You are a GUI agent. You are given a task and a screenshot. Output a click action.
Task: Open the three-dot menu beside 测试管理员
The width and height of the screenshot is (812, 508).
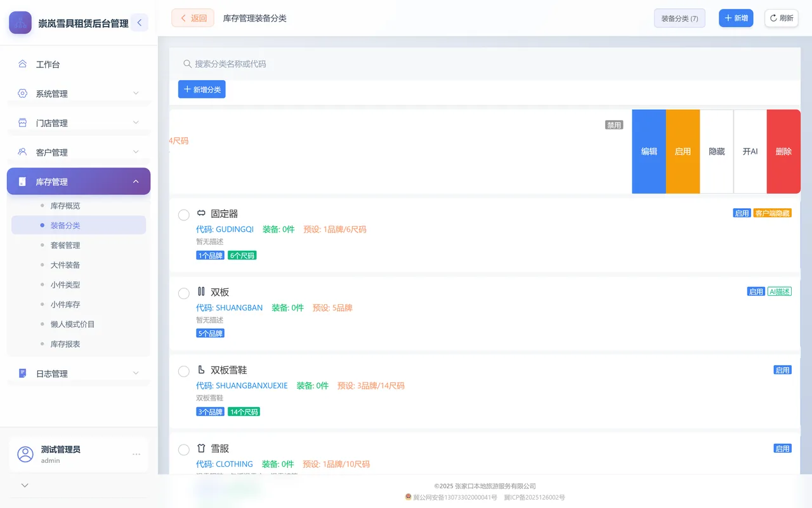pos(136,454)
